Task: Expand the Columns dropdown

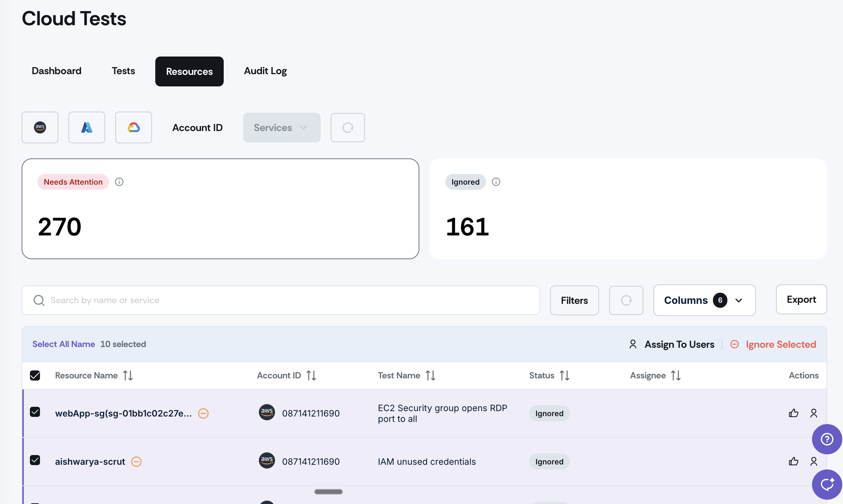Action: click(704, 300)
